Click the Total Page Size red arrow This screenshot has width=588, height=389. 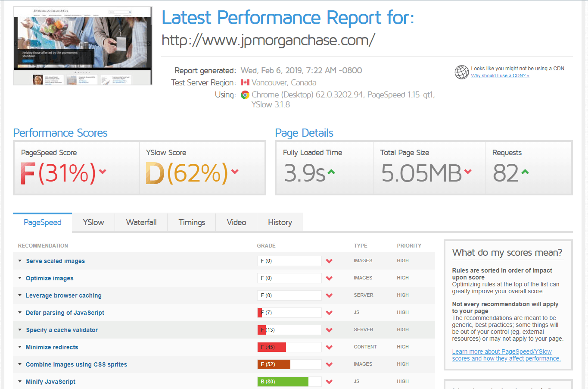point(468,172)
